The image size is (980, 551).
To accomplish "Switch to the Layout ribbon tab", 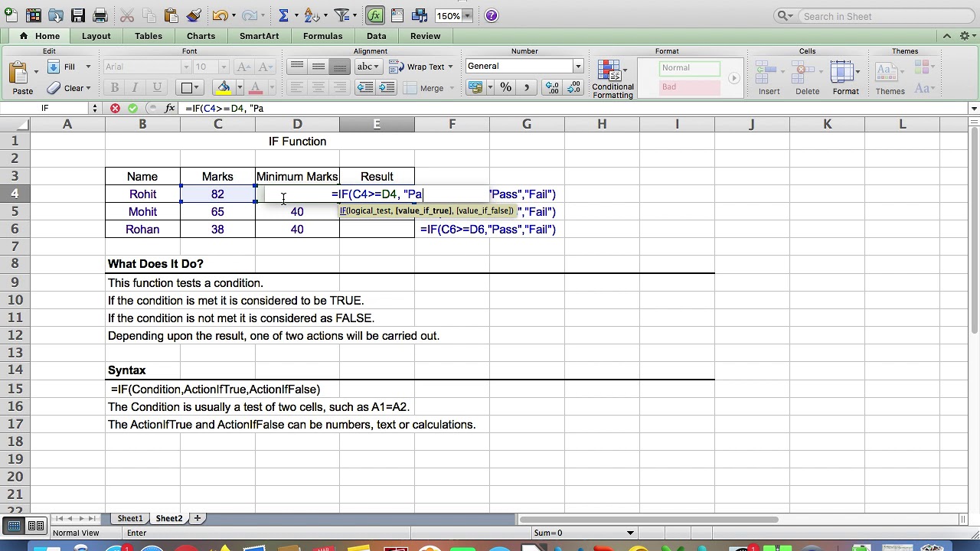I will (96, 36).
